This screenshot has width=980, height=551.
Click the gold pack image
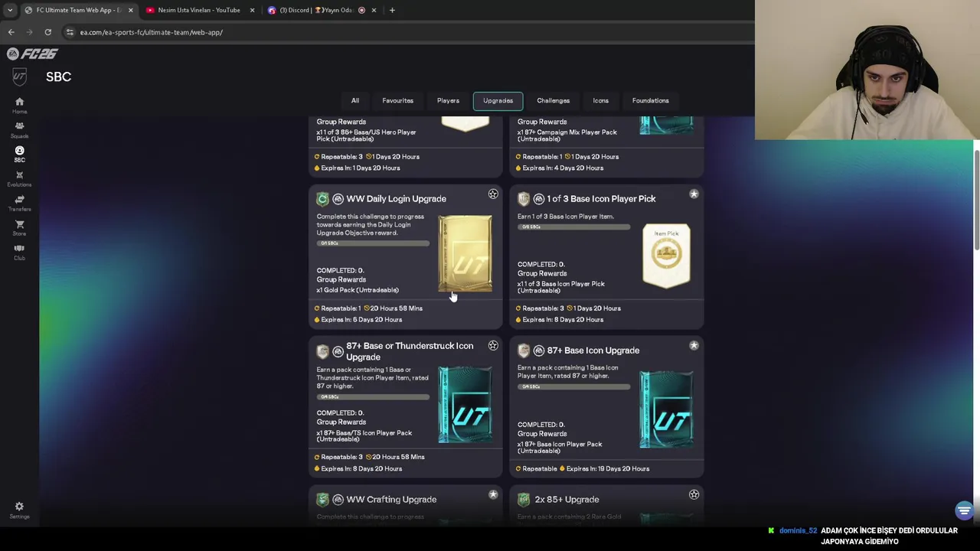[465, 253]
